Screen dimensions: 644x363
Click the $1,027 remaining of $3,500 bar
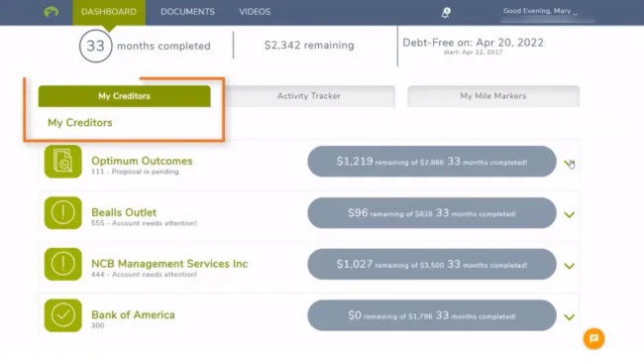click(x=432, y=264)
